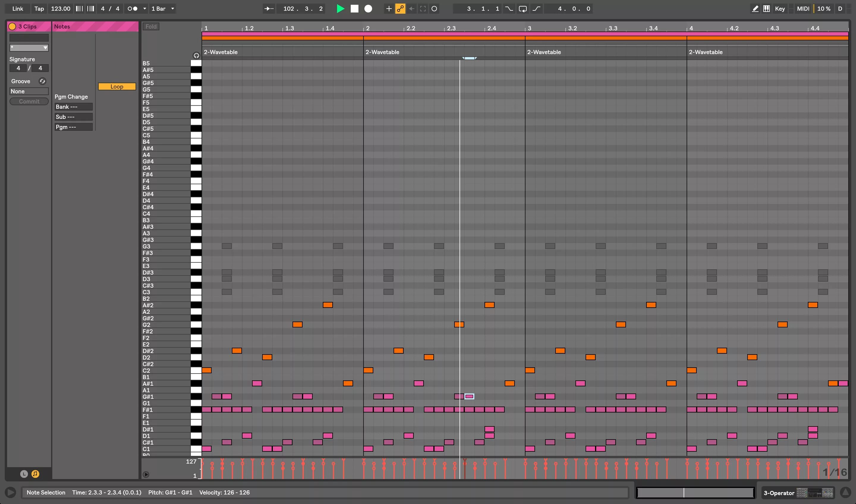
Task: Open the metronome settings dropdown arrow
Action: coord(145,9)
